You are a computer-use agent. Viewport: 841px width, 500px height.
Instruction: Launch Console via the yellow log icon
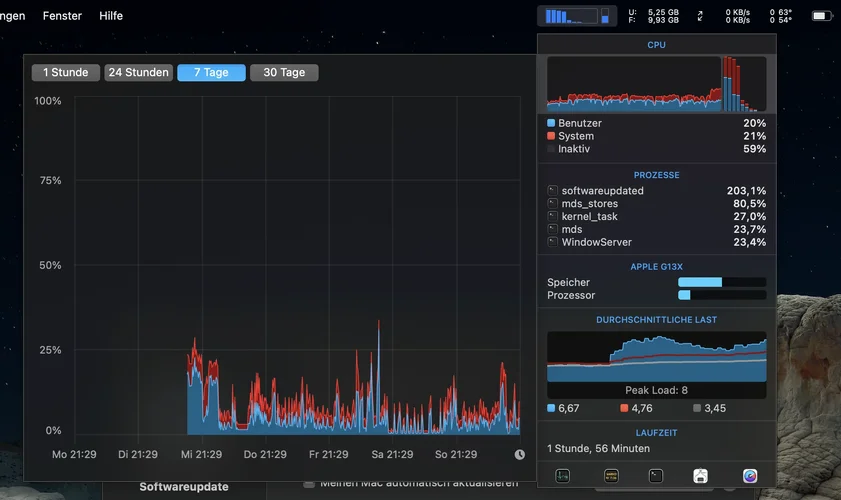click(610, 476)
